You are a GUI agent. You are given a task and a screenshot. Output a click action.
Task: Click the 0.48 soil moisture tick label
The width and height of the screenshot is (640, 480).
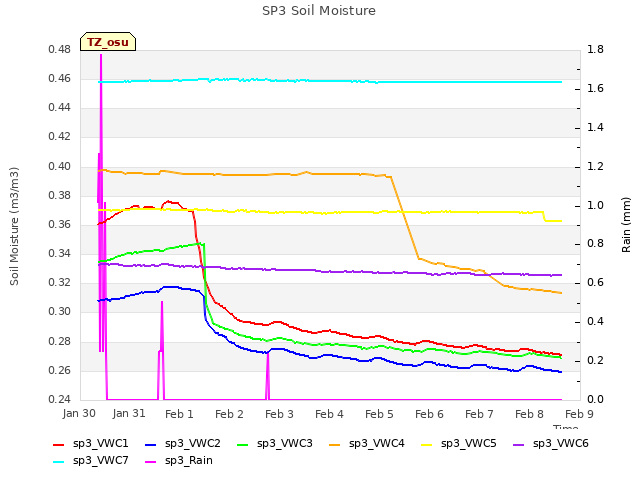coord(60,49)
